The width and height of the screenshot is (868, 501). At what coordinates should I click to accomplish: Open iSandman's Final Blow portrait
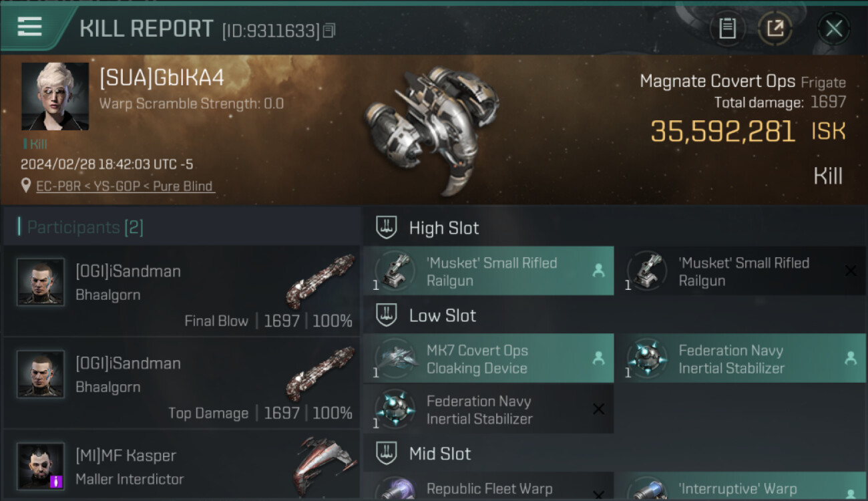pyautogui.click(x=41, y=282)
